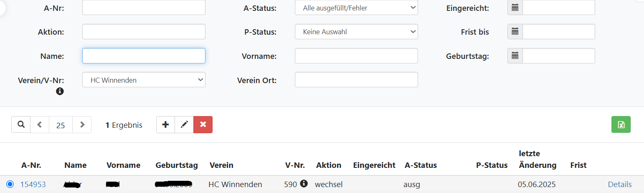Click the pencil edit icon
This screenshot has height=195, width=644.
(184, 124)
